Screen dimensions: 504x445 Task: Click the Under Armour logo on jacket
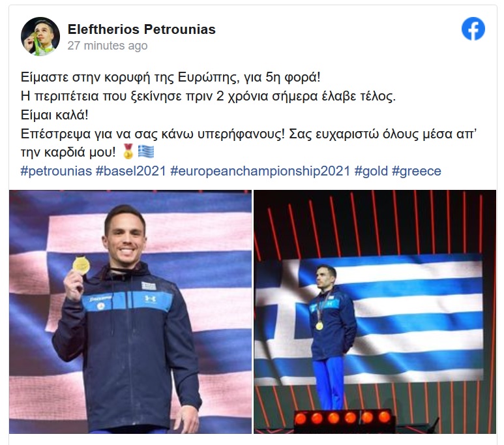point(150,299)
